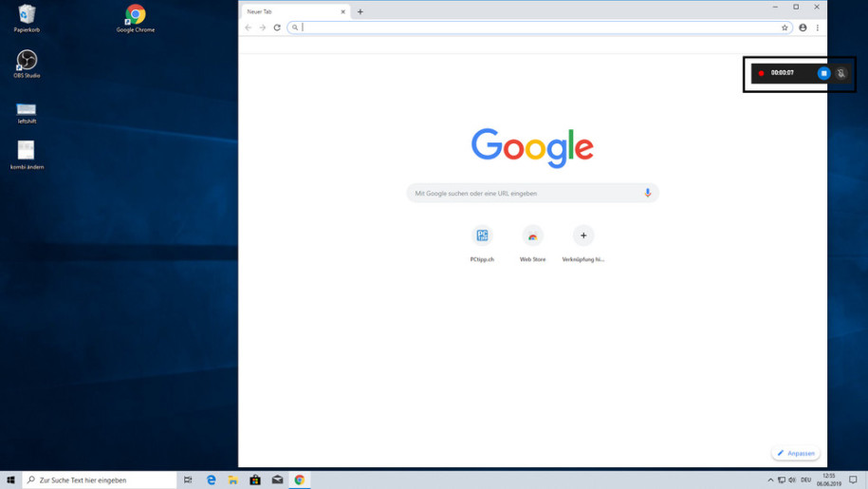Open the PCtipp.ch shortcut

[482, 244]
